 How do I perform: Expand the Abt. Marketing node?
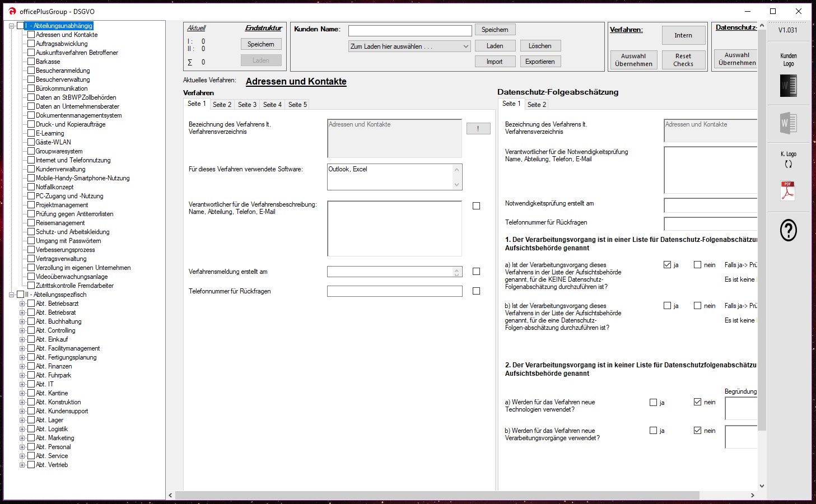click(x=22, y=438)
